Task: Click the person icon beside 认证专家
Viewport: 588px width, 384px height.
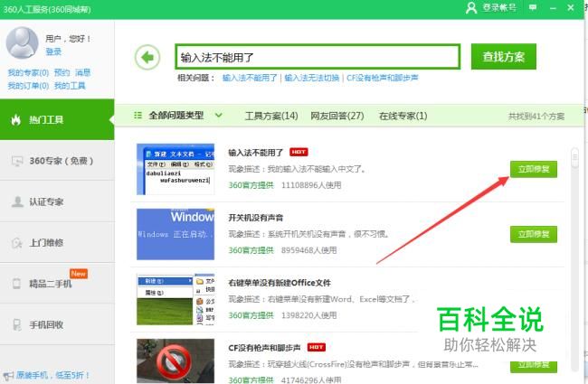Action: 17,201
